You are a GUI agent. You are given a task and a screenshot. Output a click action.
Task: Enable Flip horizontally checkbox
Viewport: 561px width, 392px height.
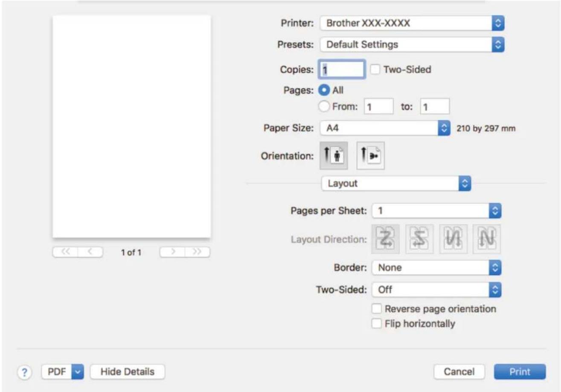tap(376, 323)
